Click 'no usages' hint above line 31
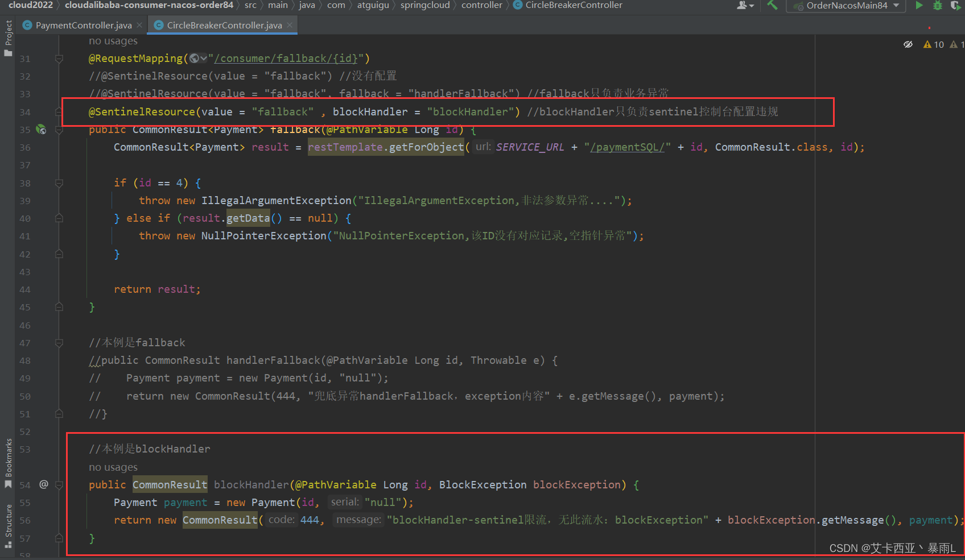 (x=113, y=41)
